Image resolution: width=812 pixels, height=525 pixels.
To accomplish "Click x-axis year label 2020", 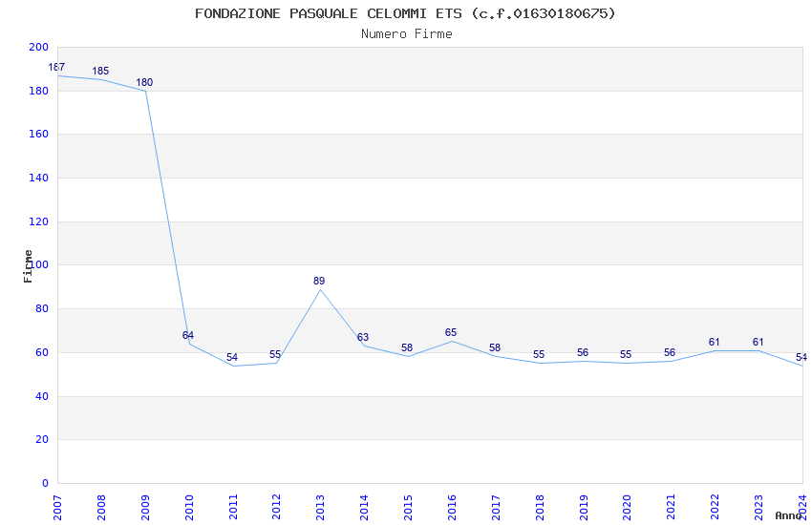I will (627, 508).
